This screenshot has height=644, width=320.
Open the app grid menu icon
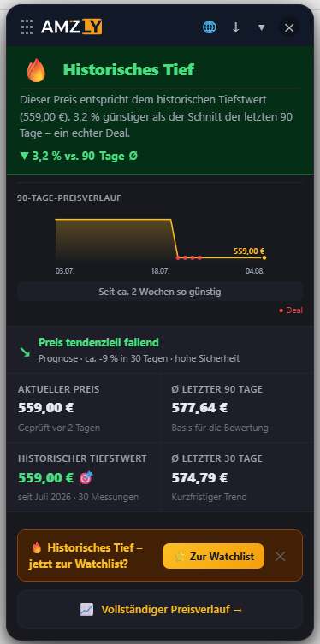pos(27,27)
